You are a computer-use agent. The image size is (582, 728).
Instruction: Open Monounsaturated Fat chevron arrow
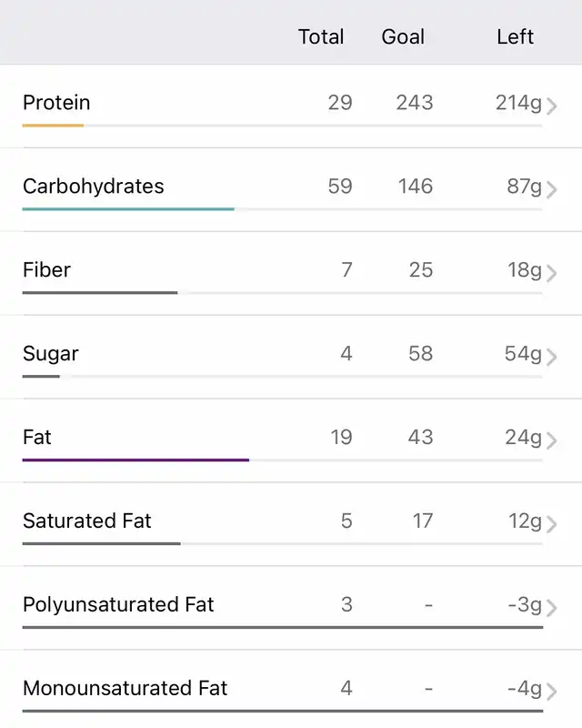(x=552, y=692)
